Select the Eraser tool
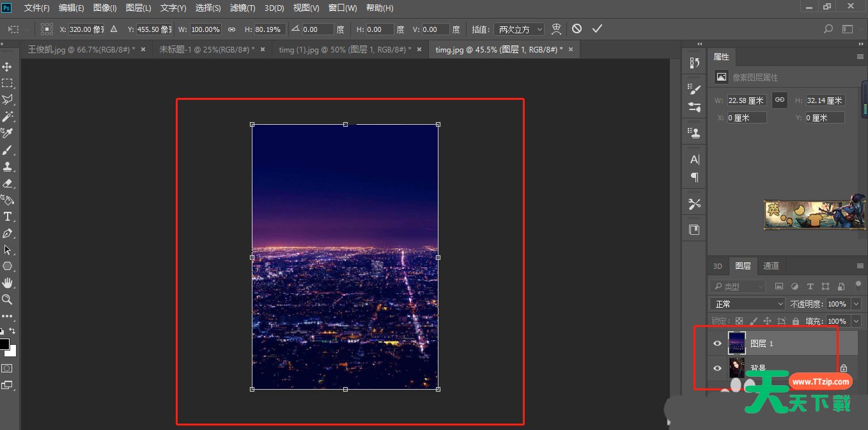 8,183
